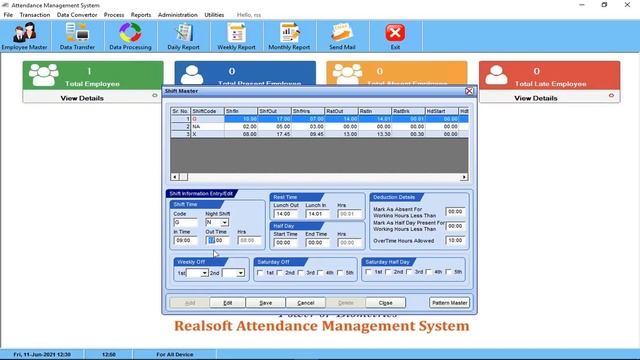This screenshot has width=640, height=360.
Task: Select shift row with code NA
Action: click(320, 127)
